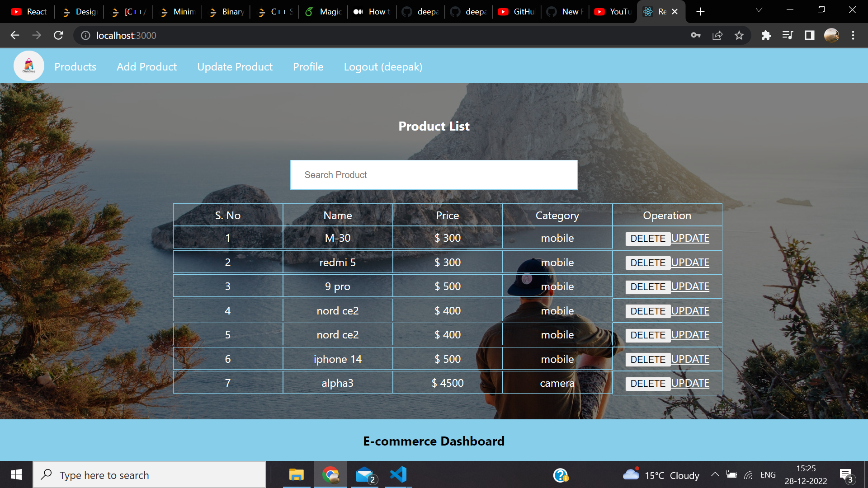The image size is (868, 488).
Task: Open a new browser tab with plus
Action: click(x=700, y=12)
